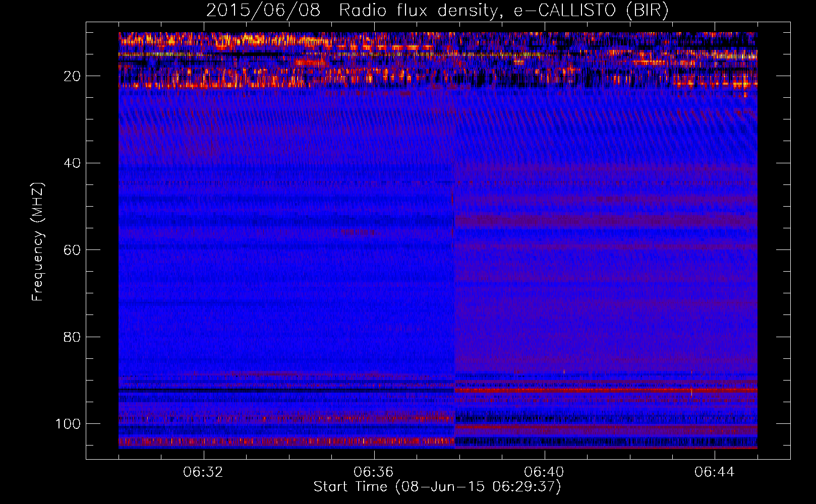Click the 20 frequency tick label
The image size is (816, 504).
[72, 76]
